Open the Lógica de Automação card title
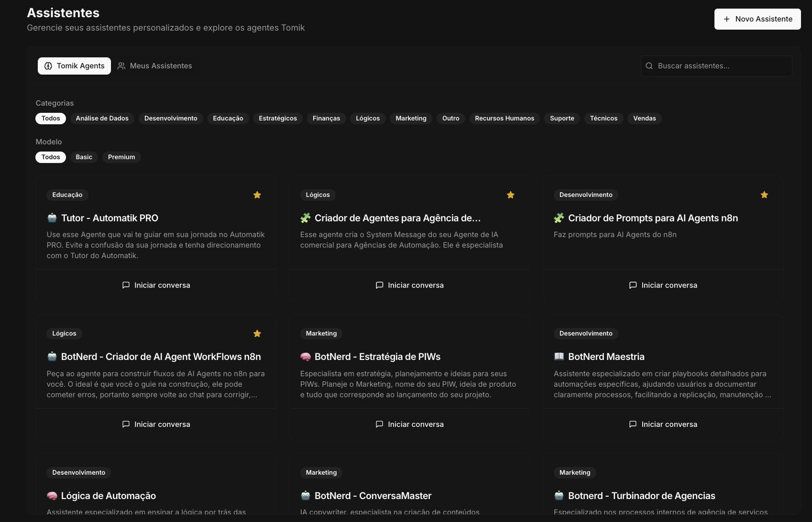 [109, 496]
